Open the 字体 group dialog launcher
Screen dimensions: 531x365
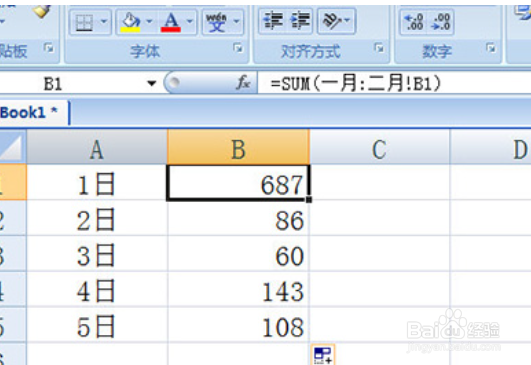click(x=238, y=48)
